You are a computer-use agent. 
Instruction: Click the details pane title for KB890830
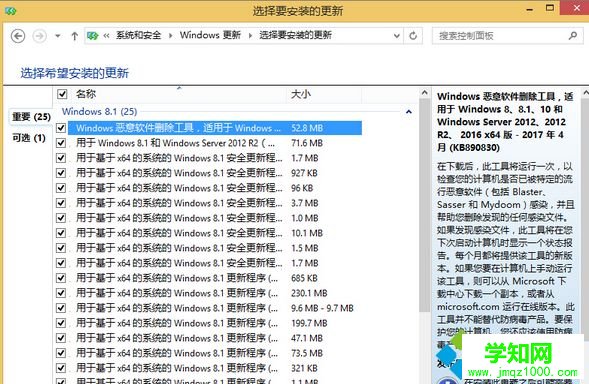(x=505, y=122)
